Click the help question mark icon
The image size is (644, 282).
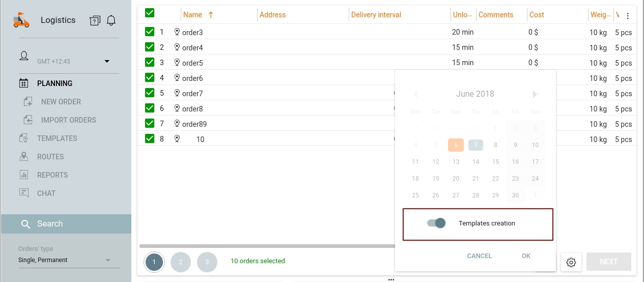(95, 20)
